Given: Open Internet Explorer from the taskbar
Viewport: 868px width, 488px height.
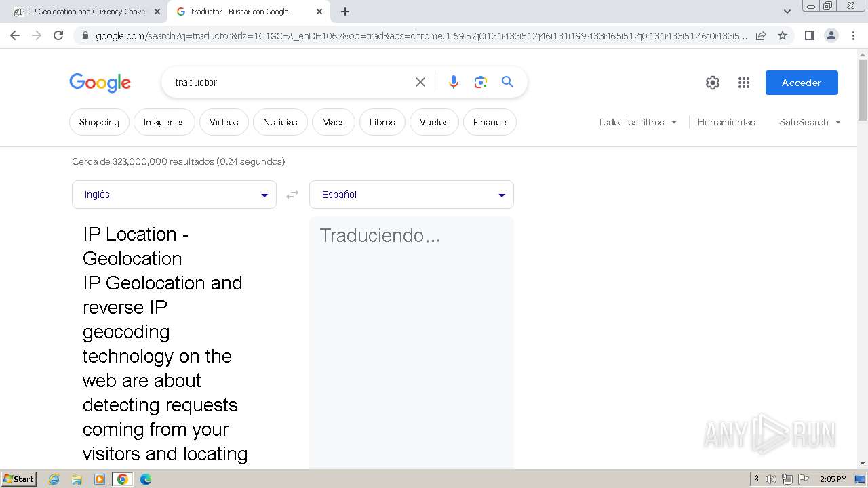Looking at the screenshot, I should 54,479.
